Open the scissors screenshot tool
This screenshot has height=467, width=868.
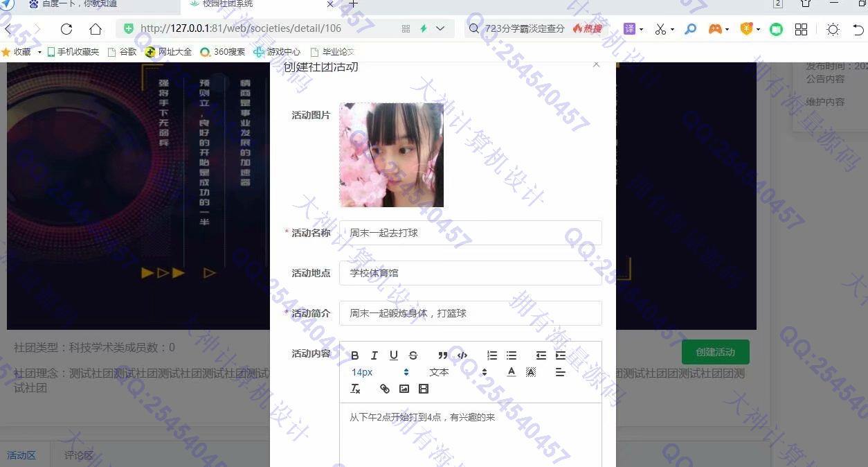pos(660,29)
